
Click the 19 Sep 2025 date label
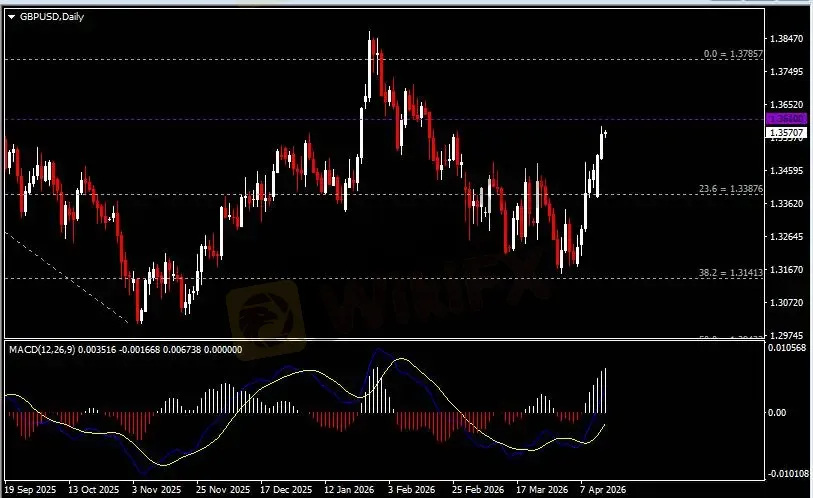[30, 490]
